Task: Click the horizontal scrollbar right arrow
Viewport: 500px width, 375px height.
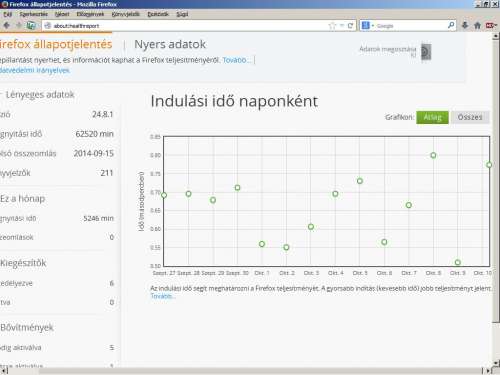Action: [x=488, y=371]
